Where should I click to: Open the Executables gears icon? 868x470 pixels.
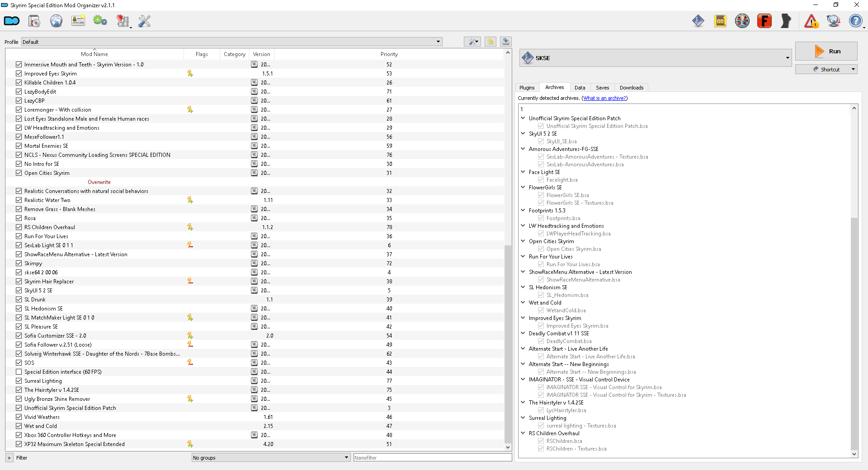click(100, 21)
